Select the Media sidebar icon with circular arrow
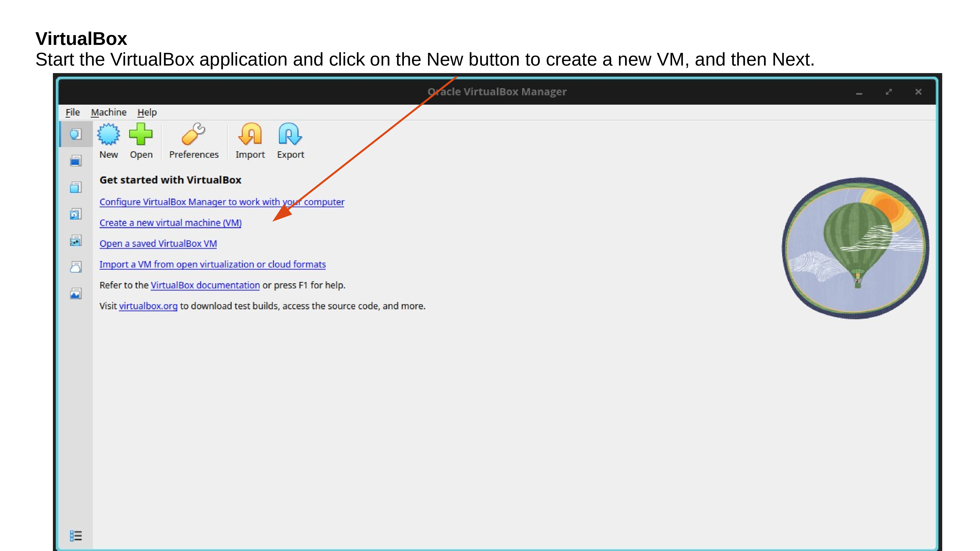980x551 pixels. [x=76, y=214]
